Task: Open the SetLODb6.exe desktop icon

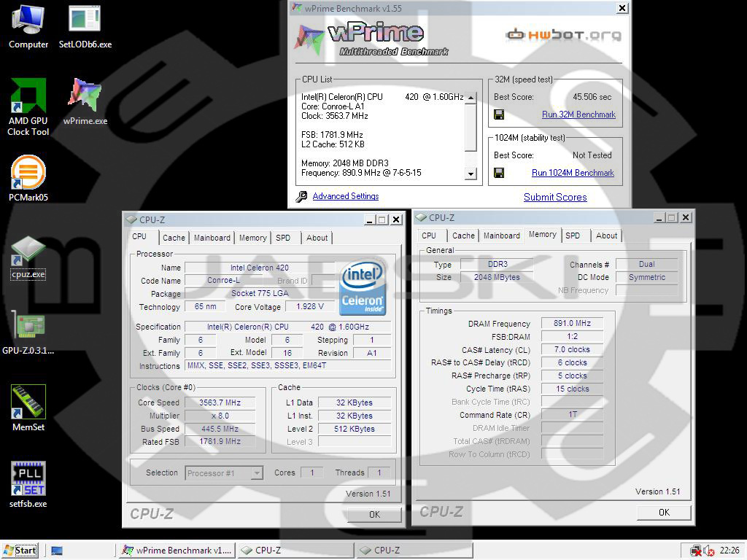Action: click(85, 27)
